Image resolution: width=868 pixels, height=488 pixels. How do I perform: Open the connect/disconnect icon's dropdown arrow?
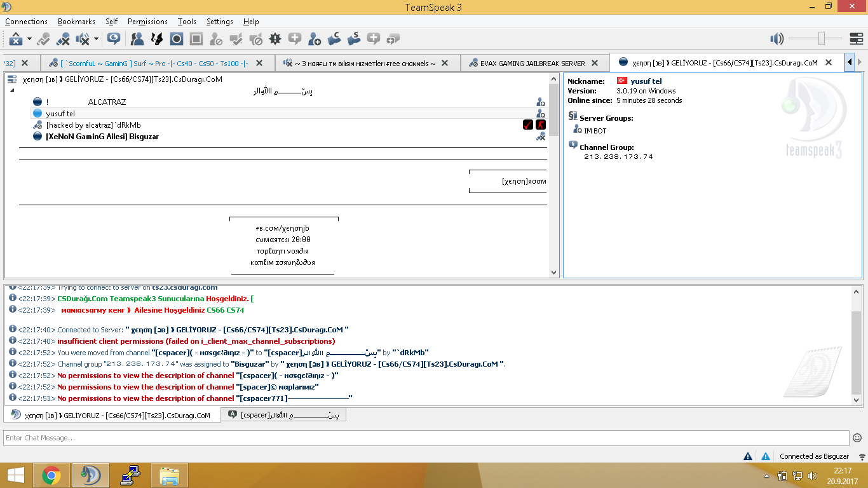pyautogui.click(x=29, y=39)
